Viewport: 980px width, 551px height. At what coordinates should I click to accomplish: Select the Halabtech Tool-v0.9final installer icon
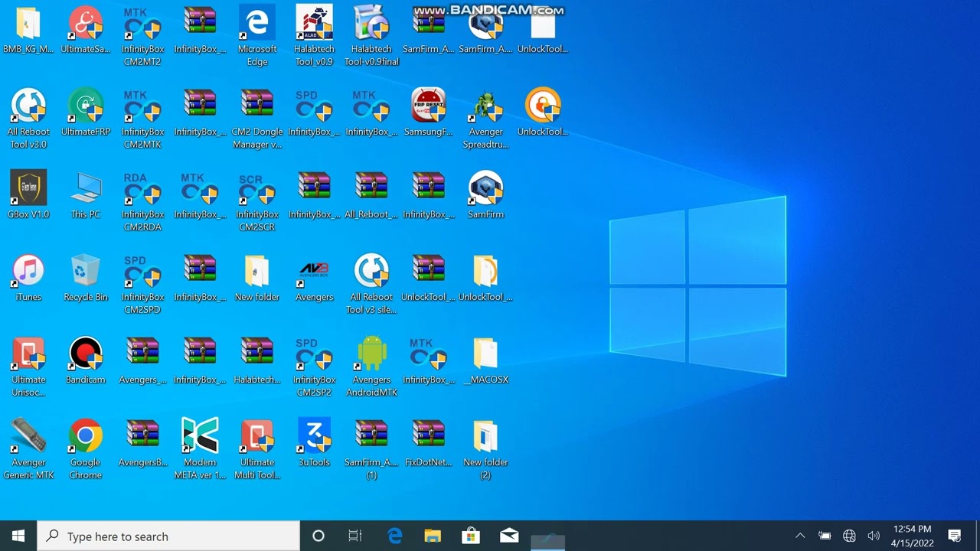coord(371,23)
